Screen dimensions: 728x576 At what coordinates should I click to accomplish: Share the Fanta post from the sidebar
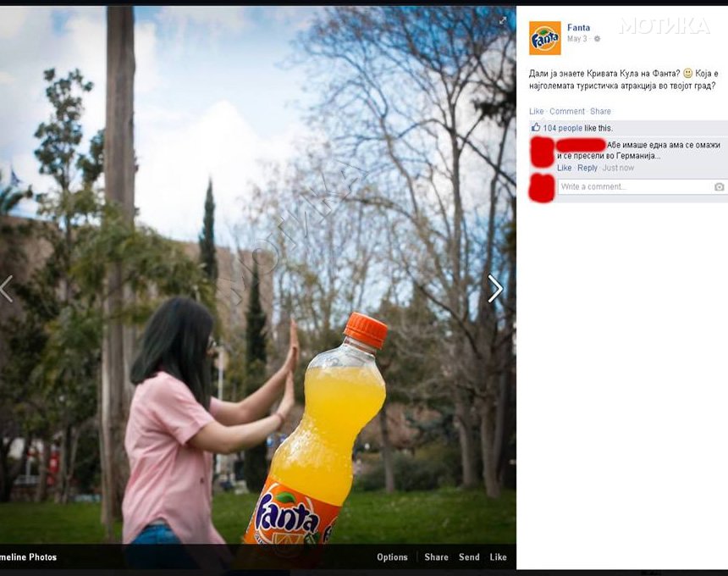click(600, 112)
